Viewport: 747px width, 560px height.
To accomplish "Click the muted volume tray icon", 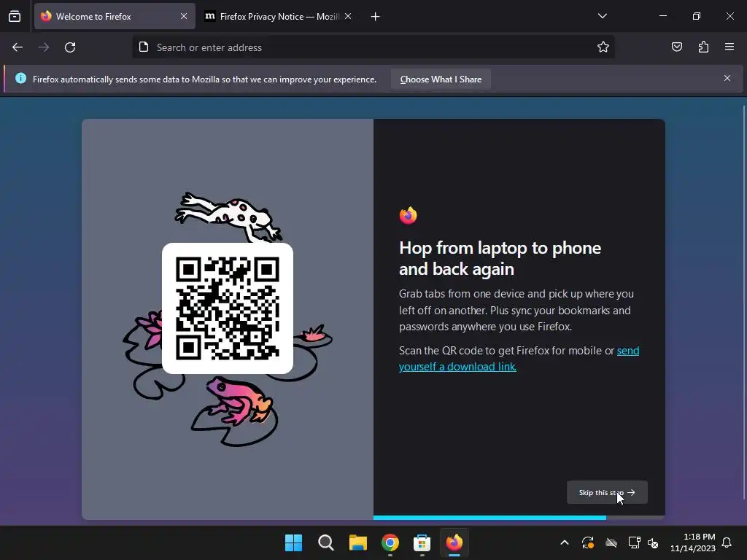I will (653, 542).
